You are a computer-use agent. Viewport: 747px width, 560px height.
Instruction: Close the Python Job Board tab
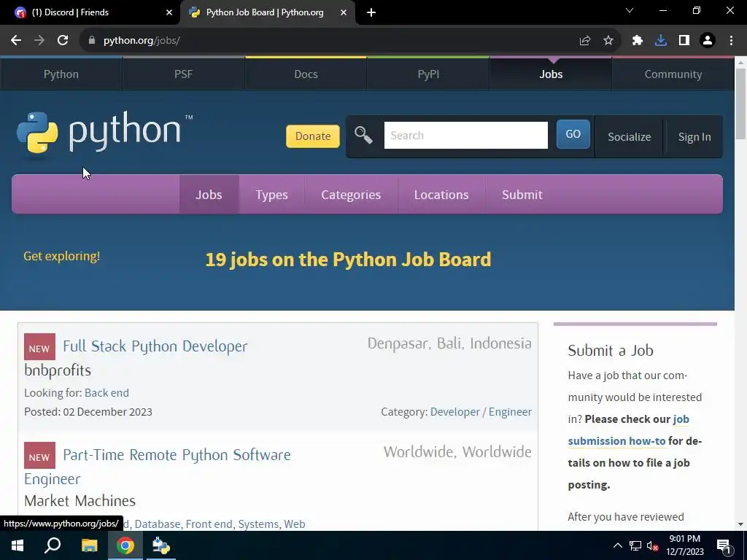point(344,13)
